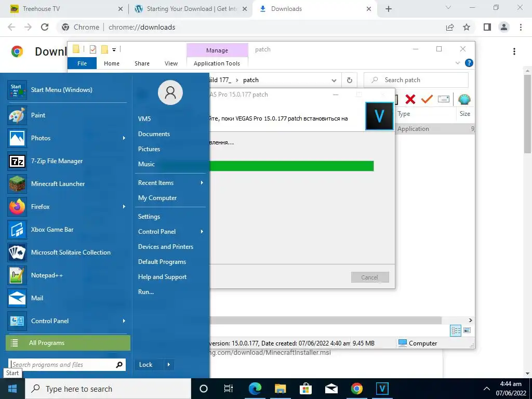
Task: Click the orange checkmark icon in Explorer toolbar
Action: [427, 99]
